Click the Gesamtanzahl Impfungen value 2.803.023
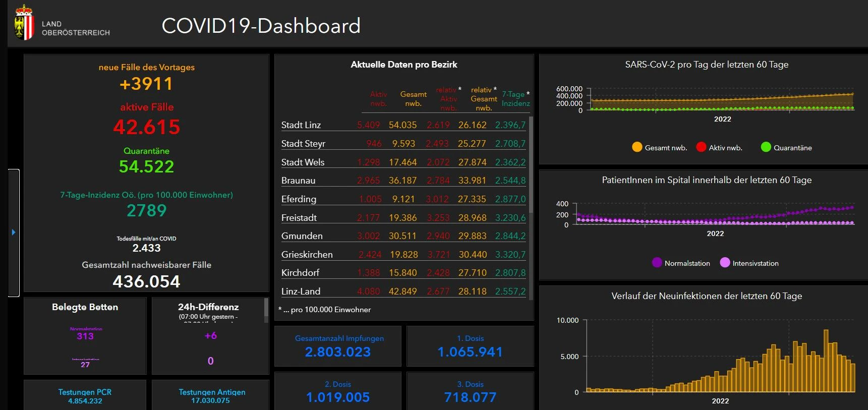Screen dimensions: 868x410 338,352
